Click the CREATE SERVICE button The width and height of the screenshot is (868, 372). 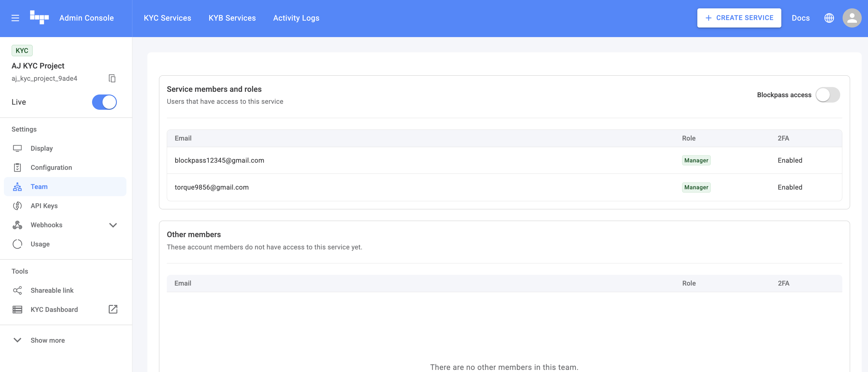point(739,18)
